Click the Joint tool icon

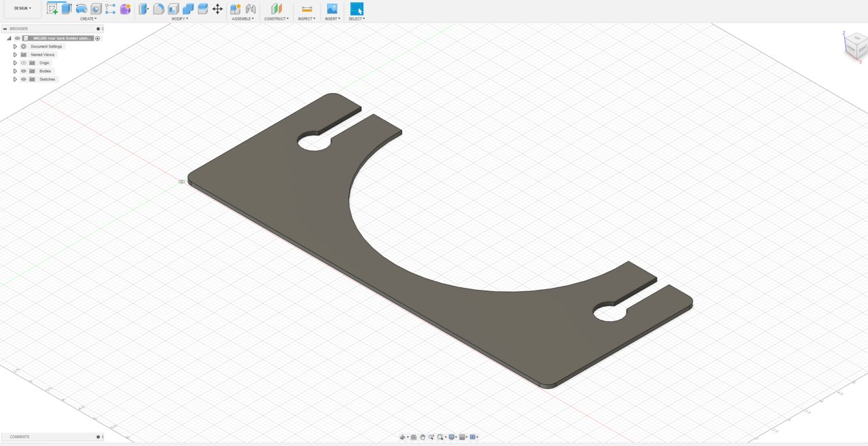pos(251,9)
